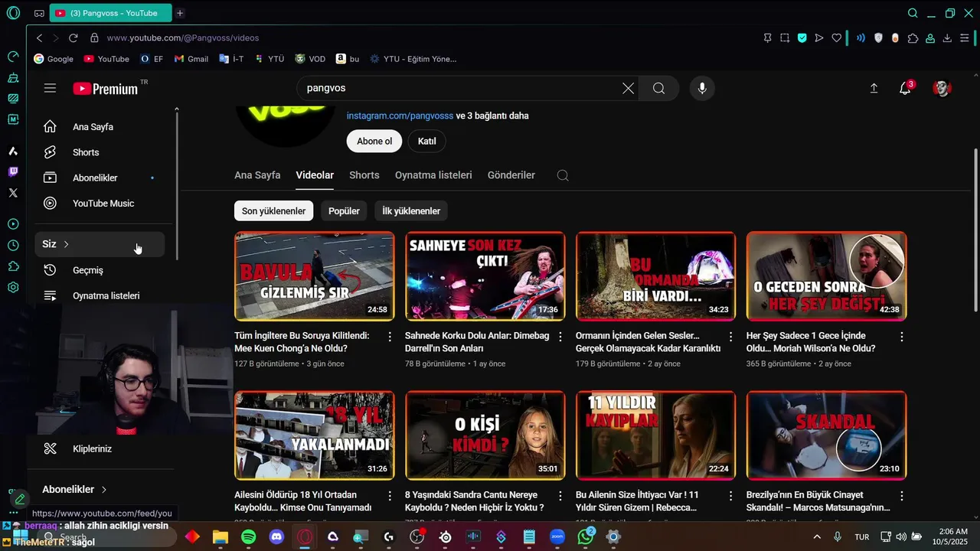Open Discord from the taskbar
This screenshot has height=551, width=980.
pos(276,537)
